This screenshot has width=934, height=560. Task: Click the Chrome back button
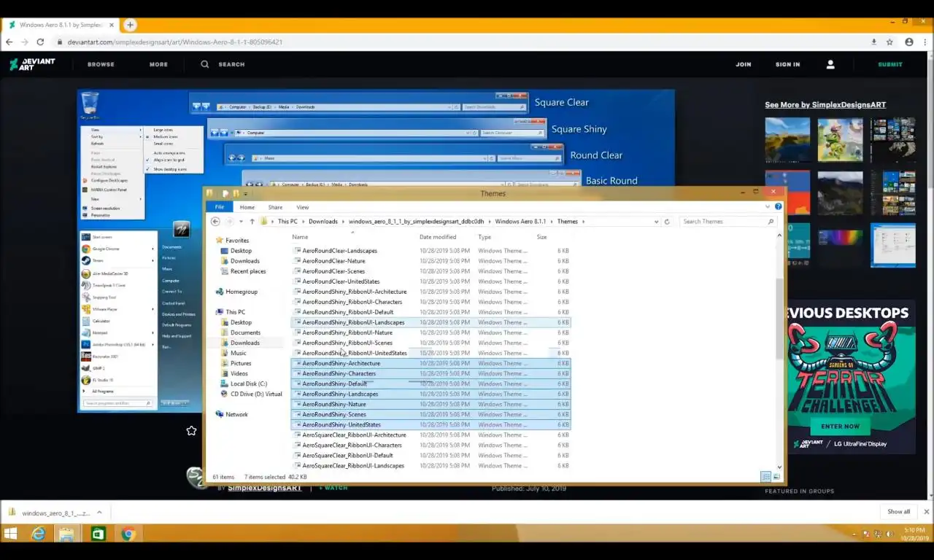9,42
